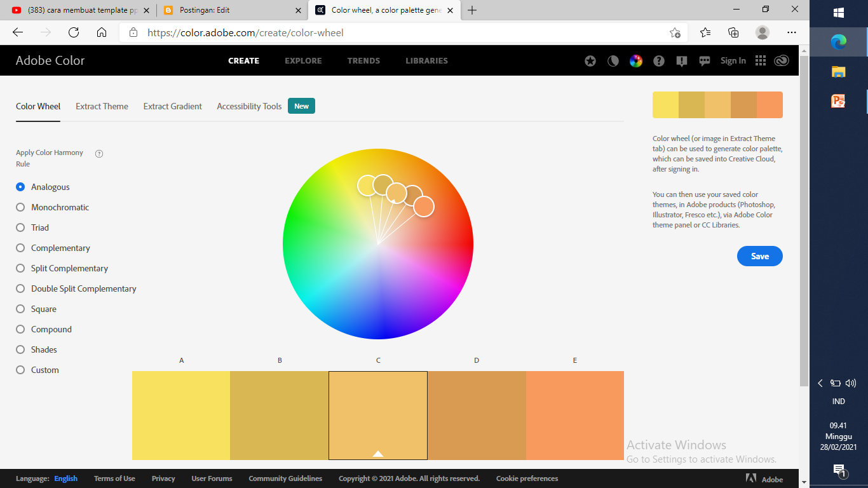Open browser collections icon
868x488 pixels.
coord(733,32)
